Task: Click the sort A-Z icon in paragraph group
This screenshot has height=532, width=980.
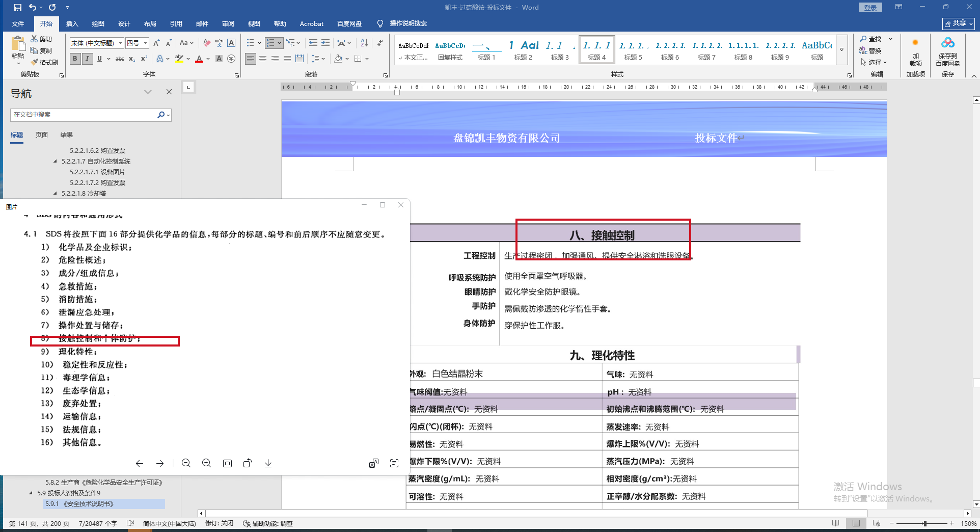Action: point(364,43)
